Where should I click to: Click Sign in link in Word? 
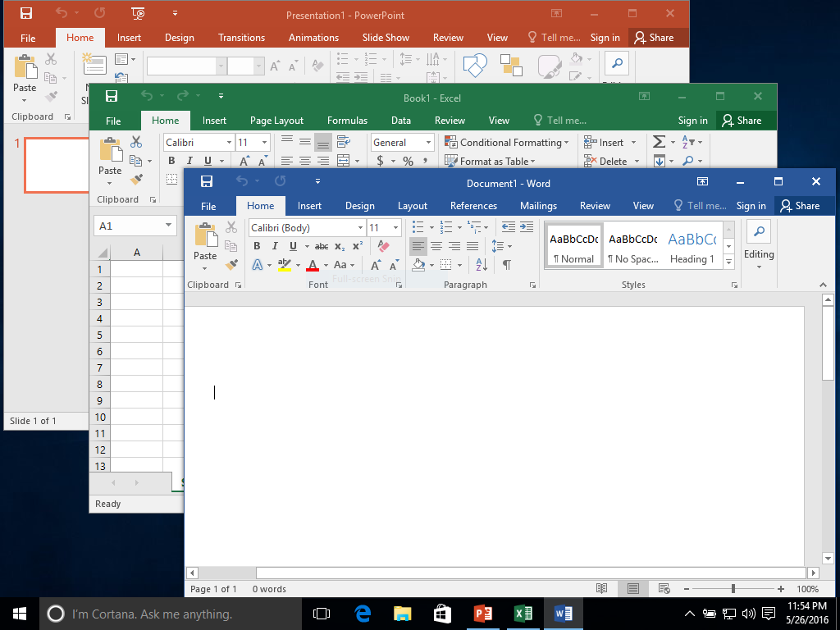tap(751, 206)
